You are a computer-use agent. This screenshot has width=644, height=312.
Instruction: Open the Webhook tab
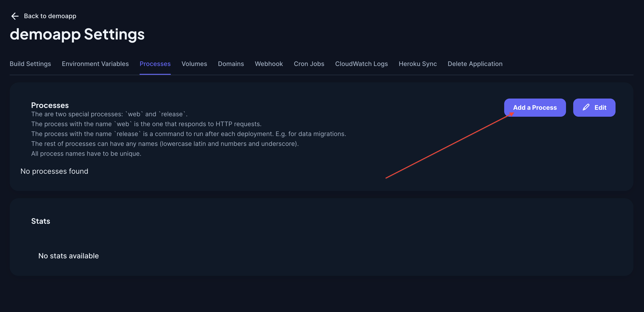(269, 64)
